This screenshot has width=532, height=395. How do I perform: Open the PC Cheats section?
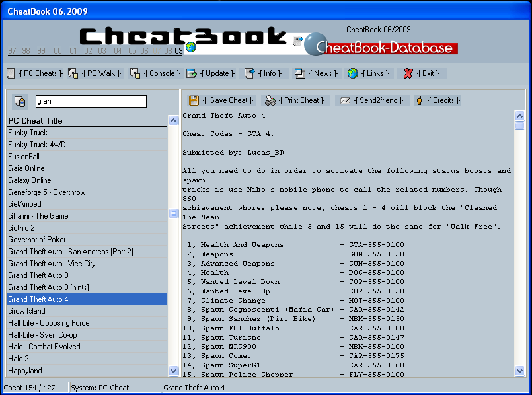coord(40,73)
